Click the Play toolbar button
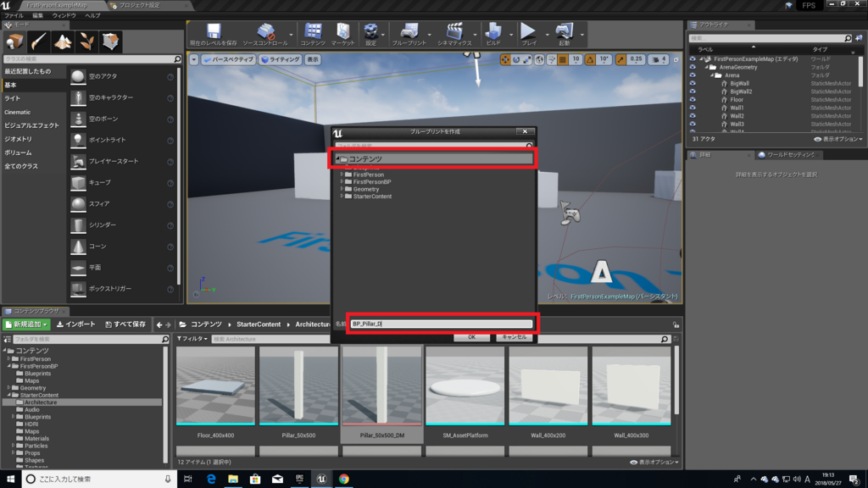 pos(529,34)
